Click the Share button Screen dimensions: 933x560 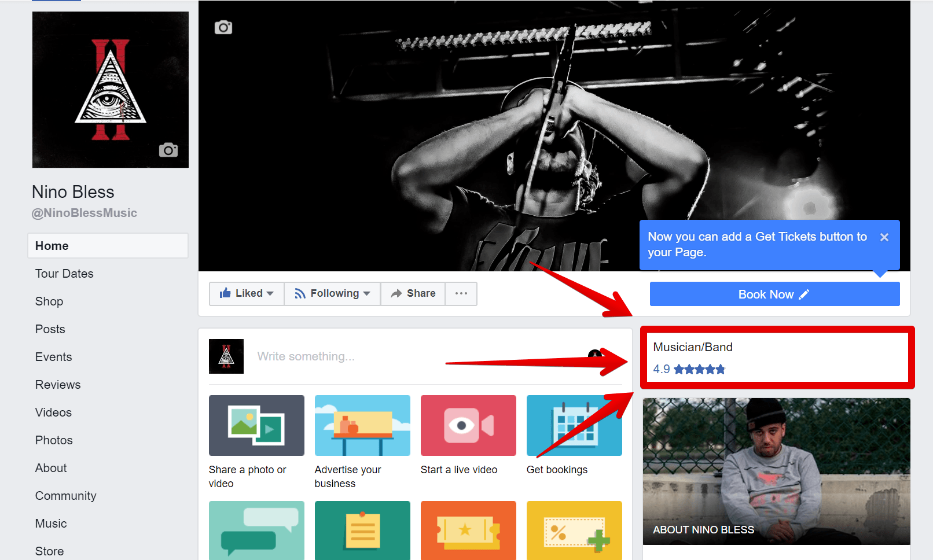click(413, 293)
